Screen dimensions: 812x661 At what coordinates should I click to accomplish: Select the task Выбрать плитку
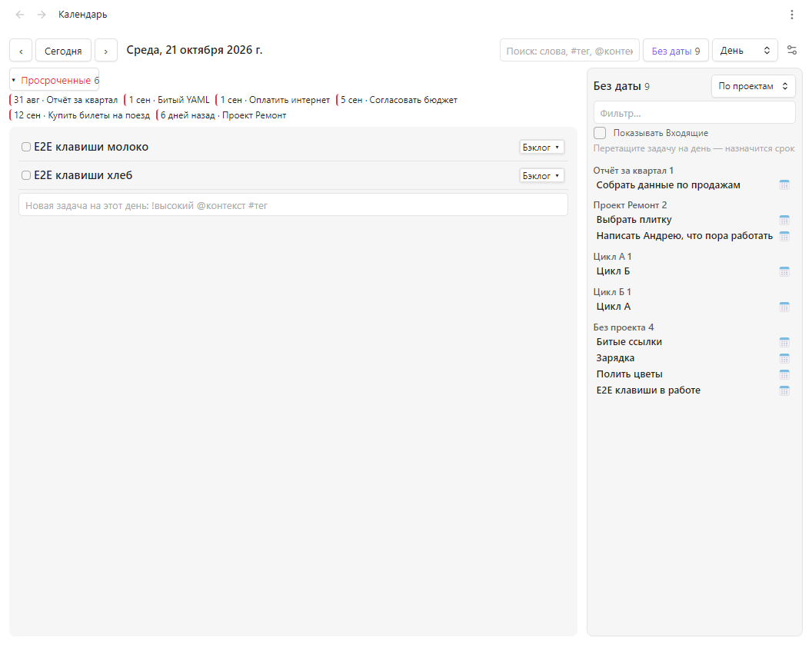634,220
